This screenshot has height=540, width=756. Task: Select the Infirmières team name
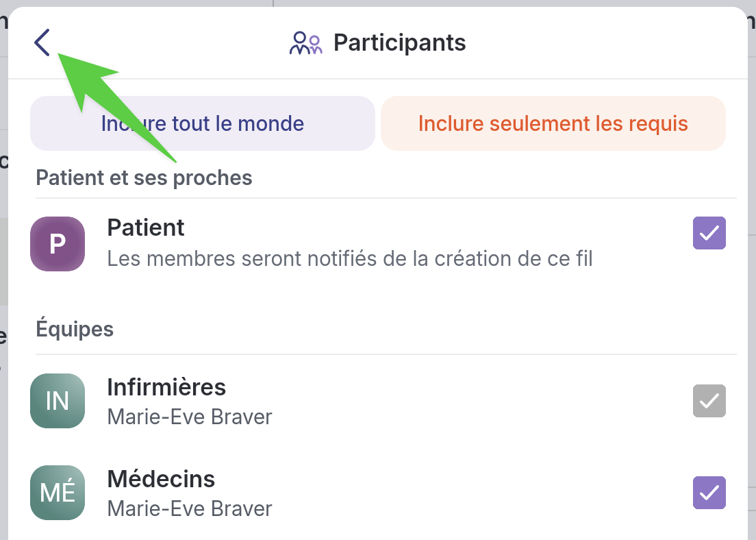pyautogui.click(x=166, y=387)
